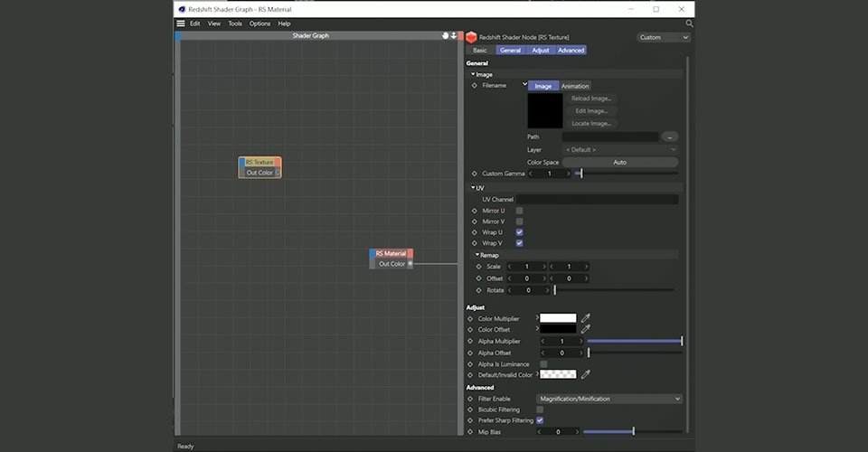Click the Edit Image button
The image size is (868, 452).
pyautogui.click(x=591, y=111)
